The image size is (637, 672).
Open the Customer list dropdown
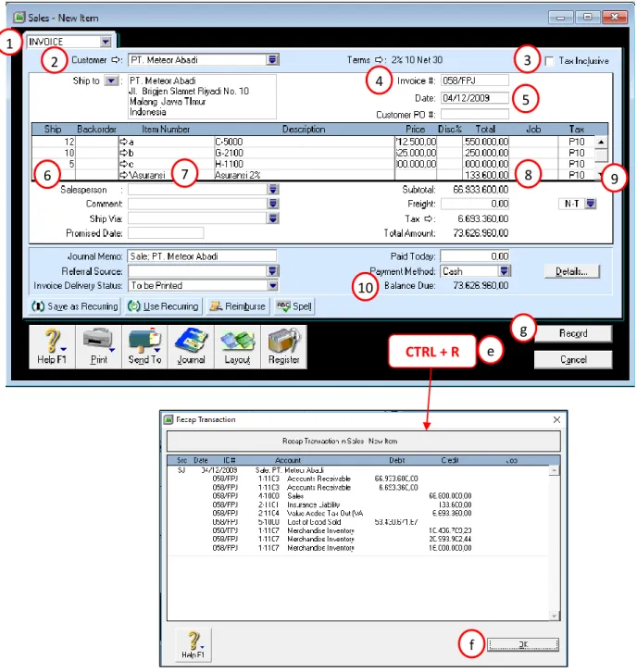[x=272, y=59]
